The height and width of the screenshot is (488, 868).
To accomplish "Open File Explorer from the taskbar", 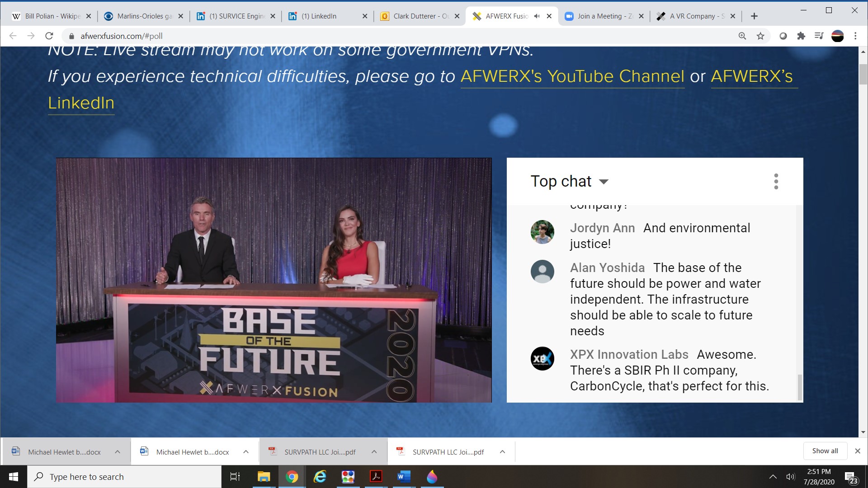I will [x=264, y=477].
